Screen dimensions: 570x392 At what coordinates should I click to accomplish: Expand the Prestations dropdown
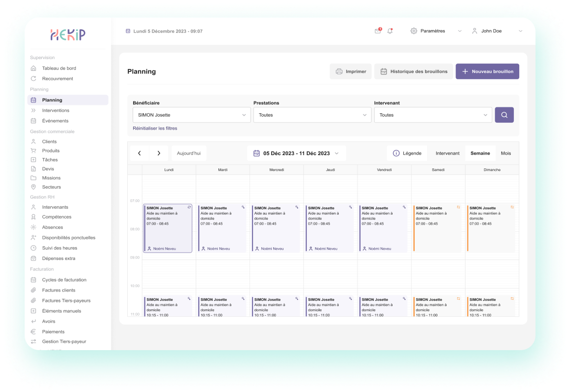pos(312,115)
